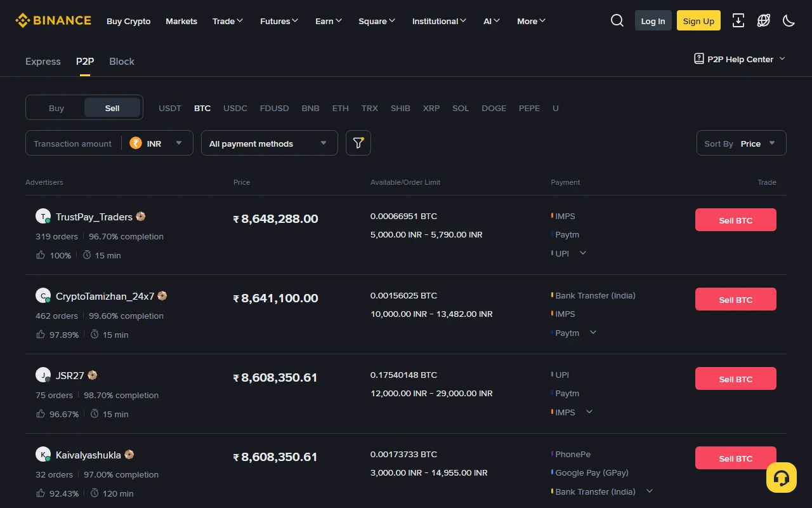Open TrustPay_Traders advertiser profile name
812x508 pixels.
point(94,217)
